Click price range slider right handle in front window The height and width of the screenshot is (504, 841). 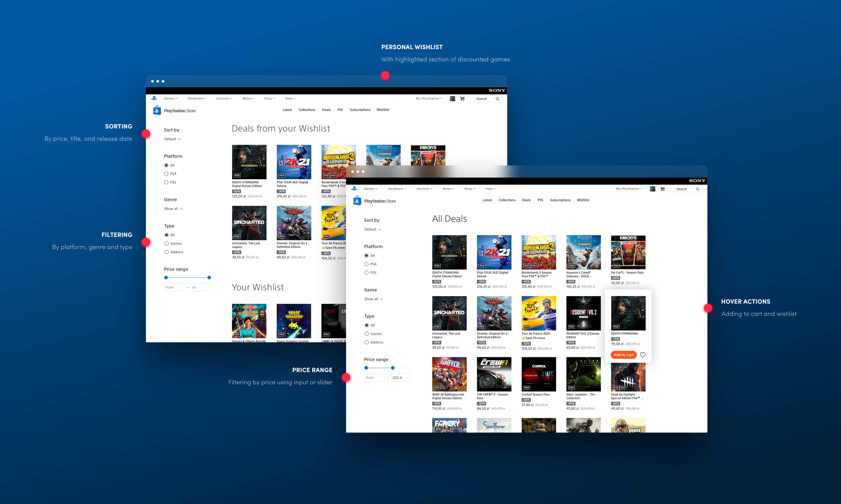393,368
